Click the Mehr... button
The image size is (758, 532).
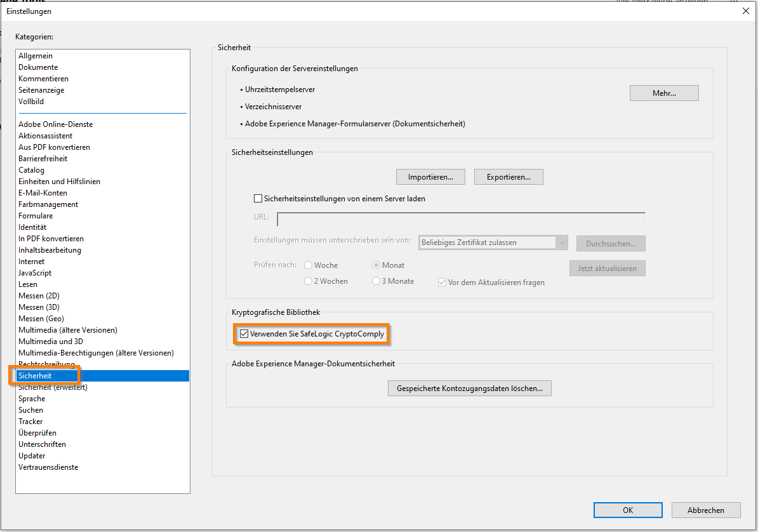664,93
